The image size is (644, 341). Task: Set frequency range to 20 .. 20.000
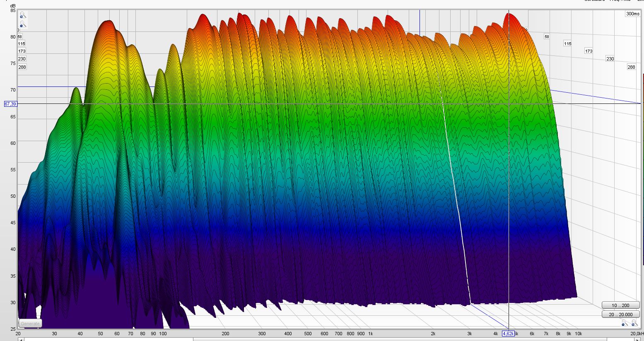(x=620, y=315)
